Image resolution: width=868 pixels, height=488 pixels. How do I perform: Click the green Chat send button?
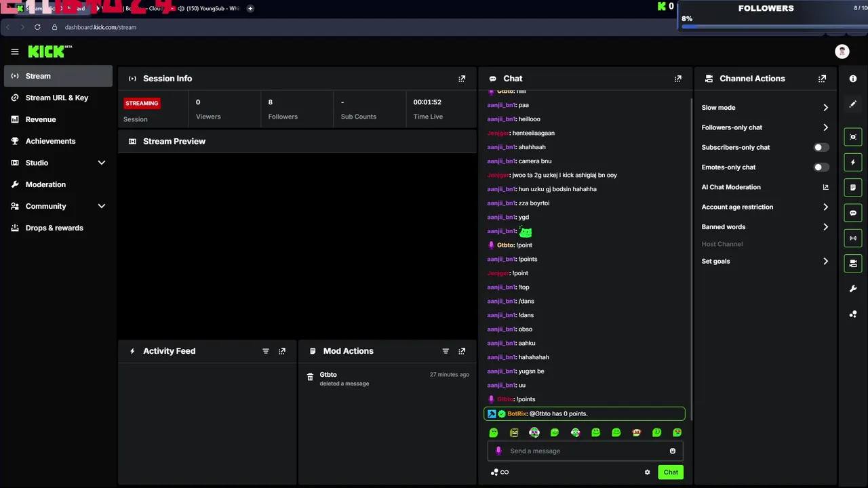[x=671, y=472]
